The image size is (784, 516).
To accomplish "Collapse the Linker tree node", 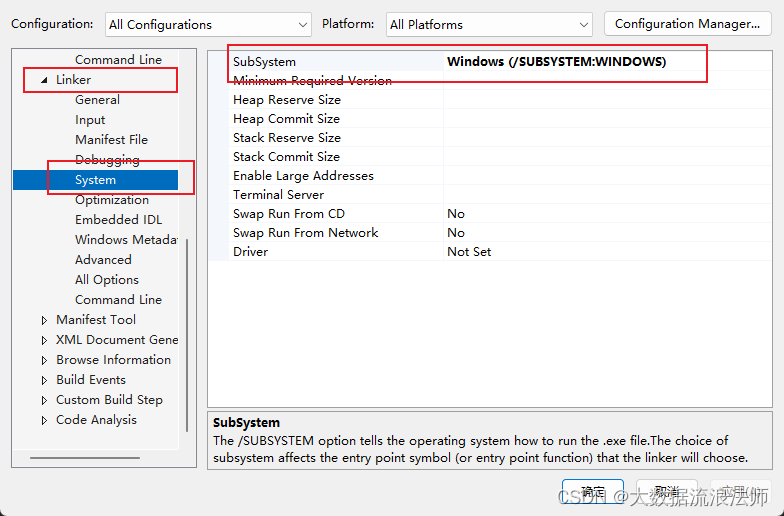I will coord(44,80).
